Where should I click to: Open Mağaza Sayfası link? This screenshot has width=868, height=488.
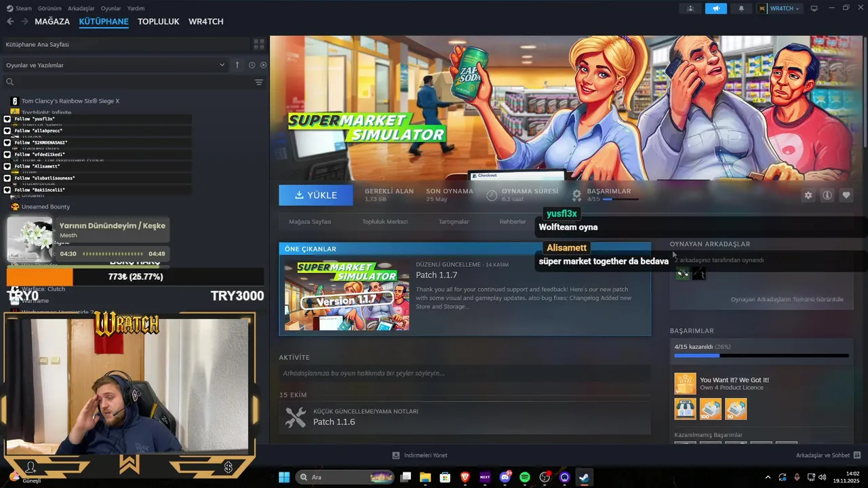pos(310,222)
